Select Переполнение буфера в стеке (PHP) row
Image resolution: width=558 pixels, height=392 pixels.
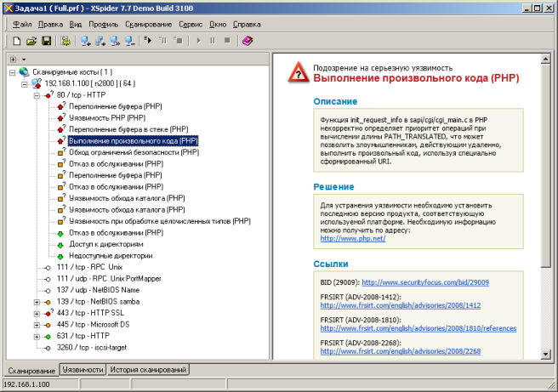128,129
